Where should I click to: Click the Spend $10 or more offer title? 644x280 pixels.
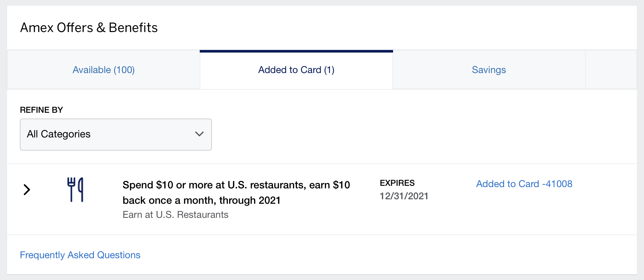click(236, 192)
